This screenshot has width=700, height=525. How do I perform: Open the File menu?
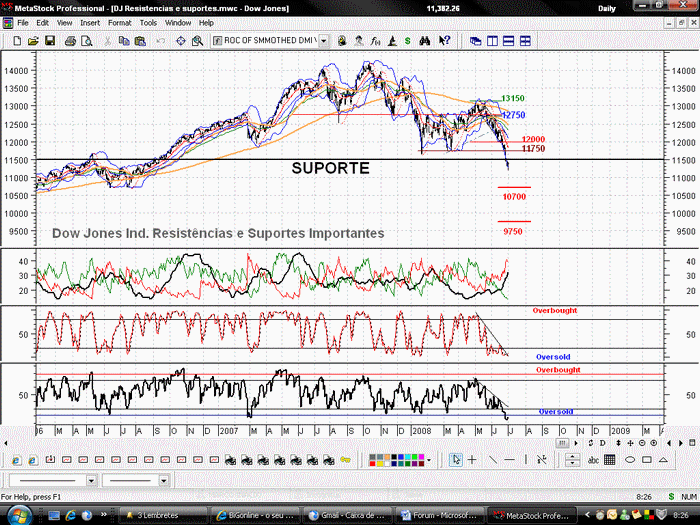click(x=23, y=23)
